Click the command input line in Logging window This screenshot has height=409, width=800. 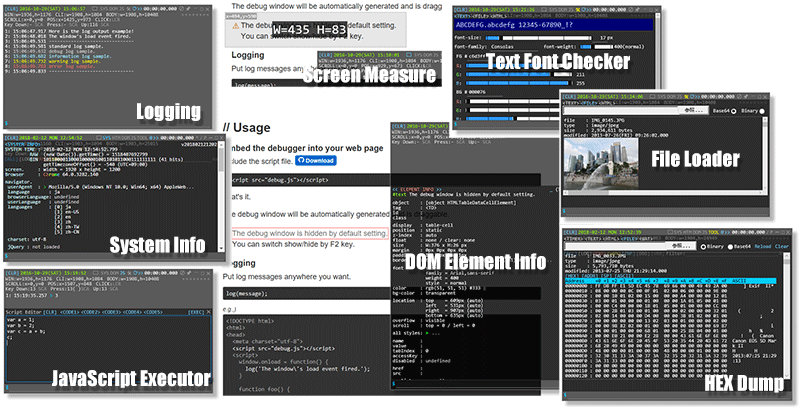107,123
